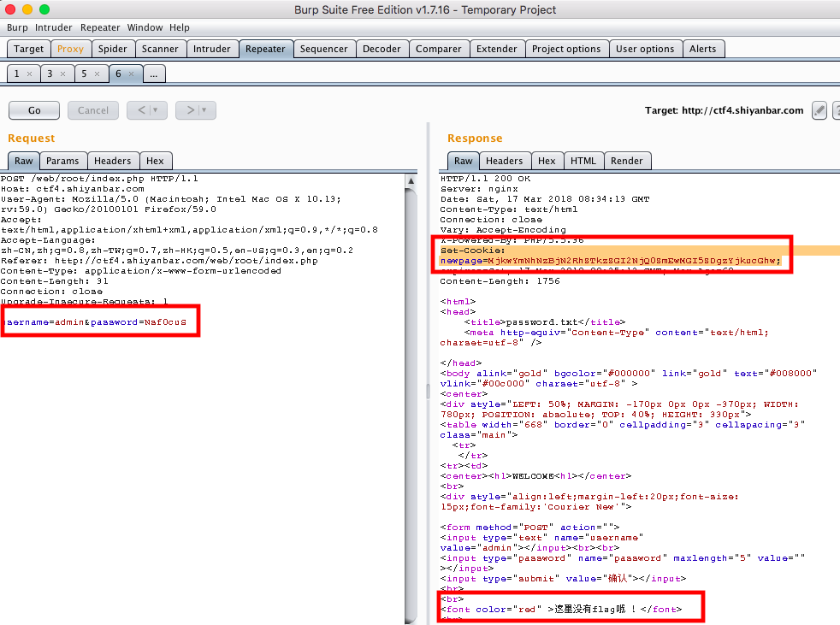
Task: Select Repeater request tab 1
Action: pyautogui.click(x=17, y=74)
